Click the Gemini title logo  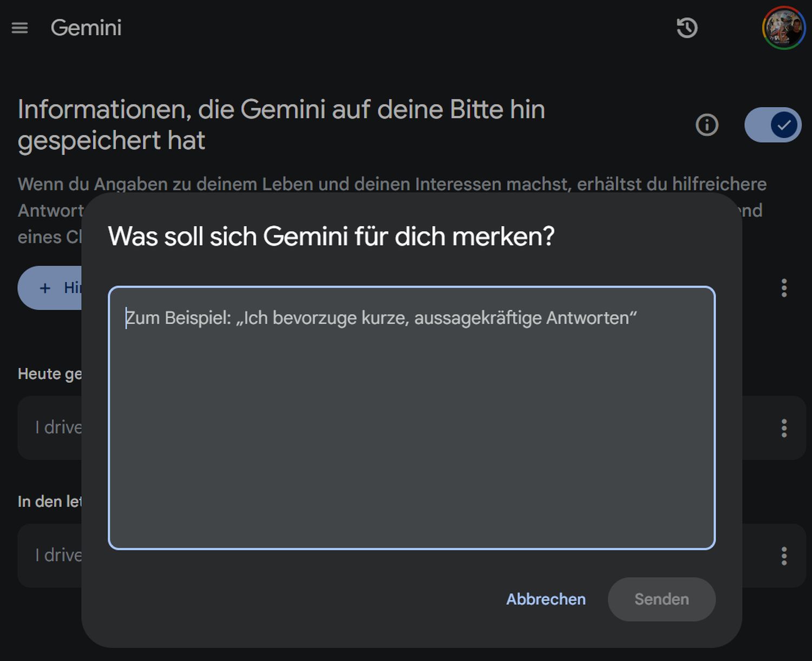(86, 28)
